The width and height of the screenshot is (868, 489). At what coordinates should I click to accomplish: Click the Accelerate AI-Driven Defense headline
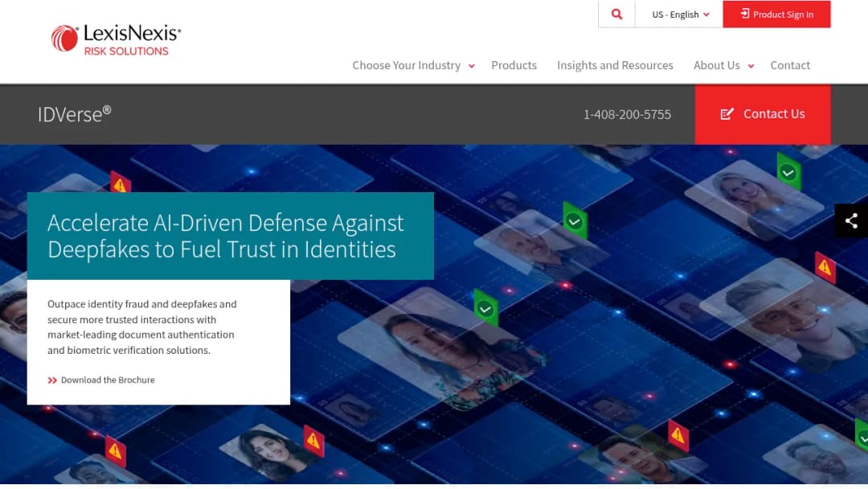pyautogui.click(x=226, y=236)
